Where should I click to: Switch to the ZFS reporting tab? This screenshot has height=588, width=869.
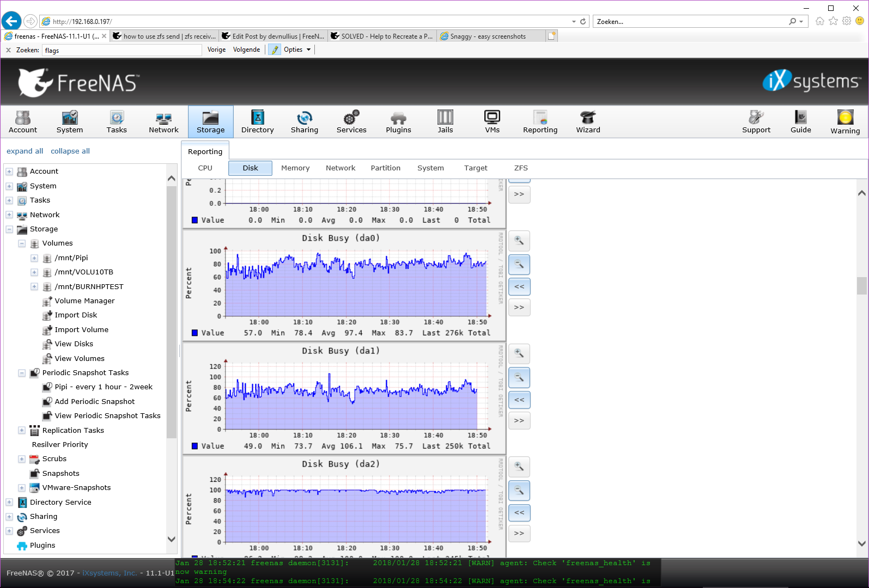[521, 168]
